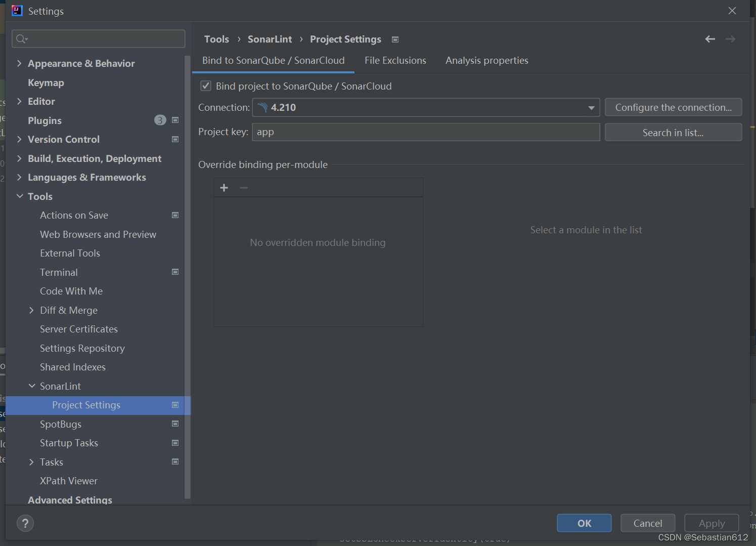
Task: Expand the Editor section
Action: (x=19, y=101)
